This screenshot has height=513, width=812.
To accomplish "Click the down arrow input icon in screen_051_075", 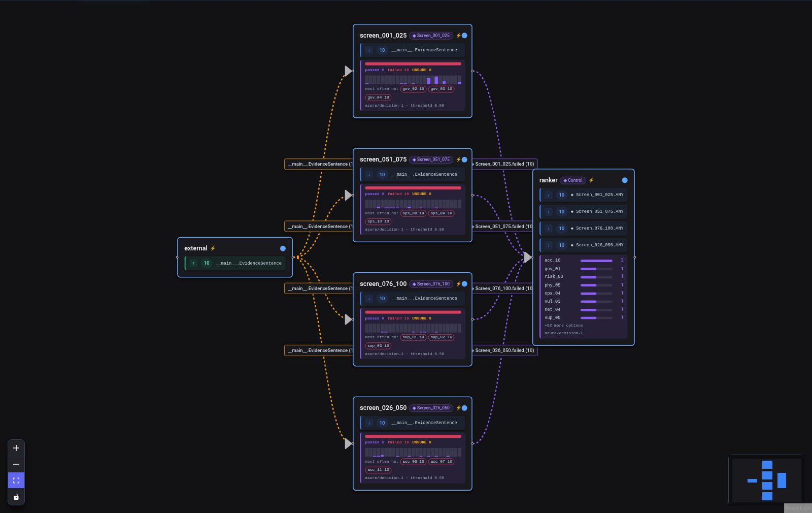I will [369, 174].
